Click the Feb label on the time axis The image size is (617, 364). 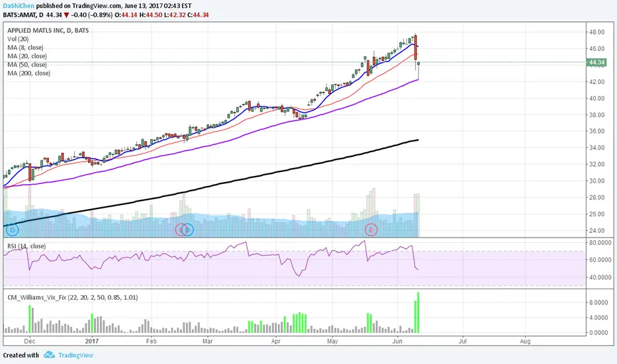[x=151, y=341]
